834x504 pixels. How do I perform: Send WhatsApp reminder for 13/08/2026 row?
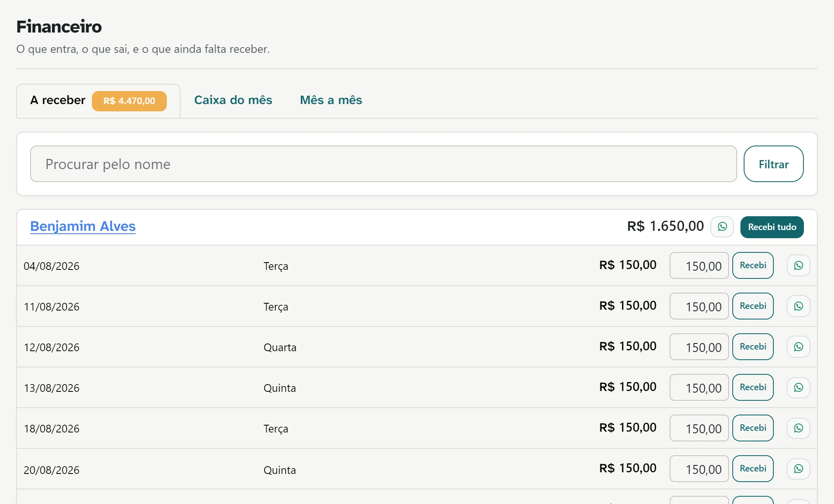[x=798, y=387]
